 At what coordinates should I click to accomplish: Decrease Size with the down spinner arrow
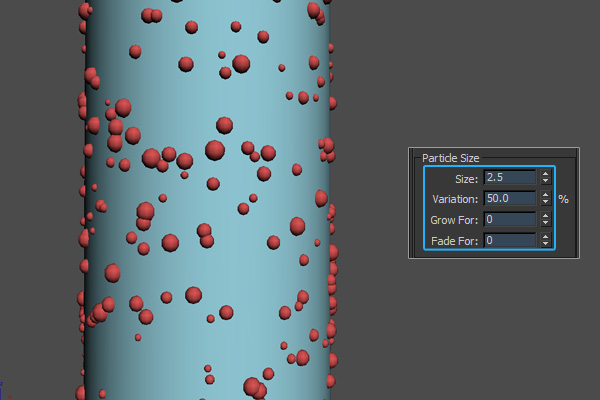pyautogui.click(x=545, y=182)
